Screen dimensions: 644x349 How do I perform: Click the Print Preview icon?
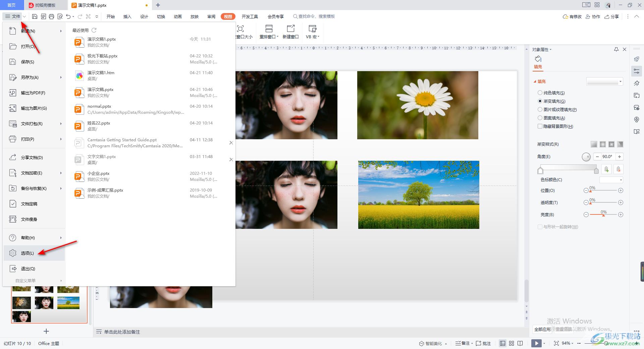60,16
